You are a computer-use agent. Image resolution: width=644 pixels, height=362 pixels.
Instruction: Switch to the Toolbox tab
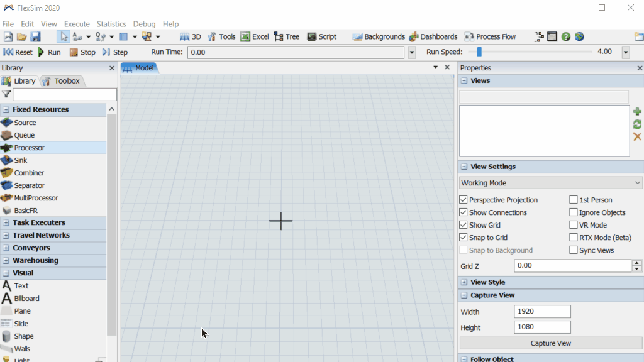tap(62, 81)
